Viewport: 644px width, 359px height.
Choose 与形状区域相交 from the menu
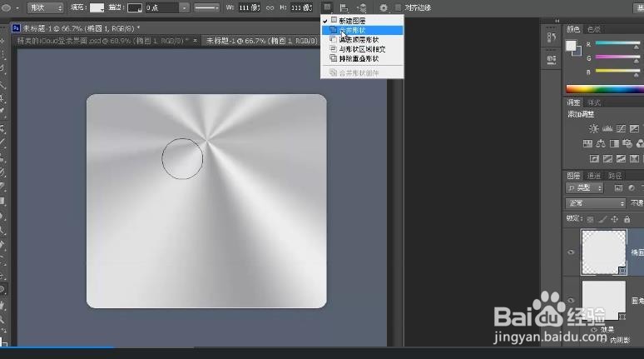pyautogui.click(x=362, y=49)
